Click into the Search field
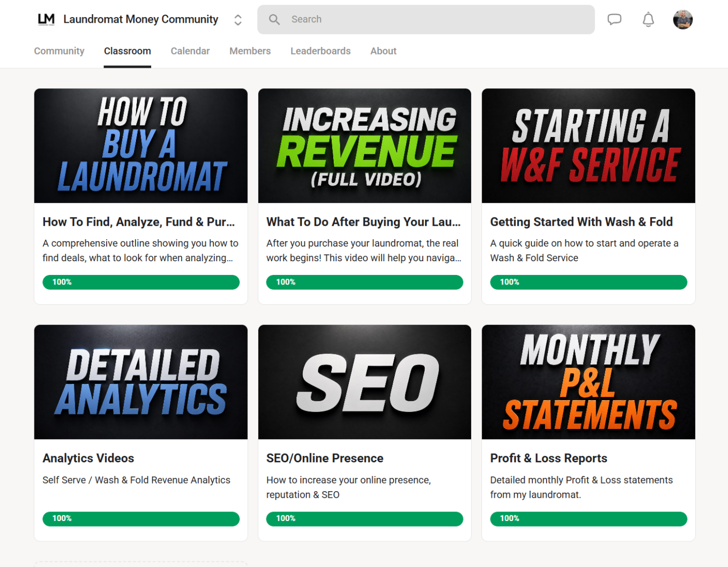The width and height of the screenshot is (728, 567). pos(426,20)
